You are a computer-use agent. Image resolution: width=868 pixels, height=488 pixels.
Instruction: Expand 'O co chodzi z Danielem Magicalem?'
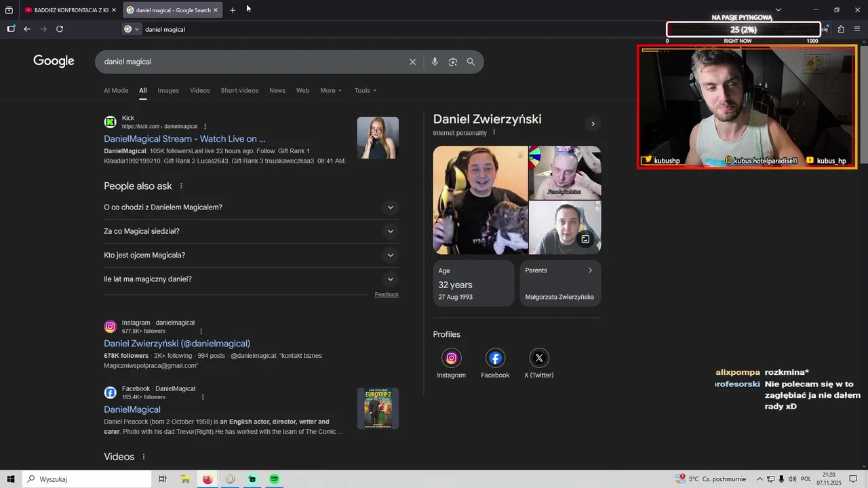tap(251, 207)
